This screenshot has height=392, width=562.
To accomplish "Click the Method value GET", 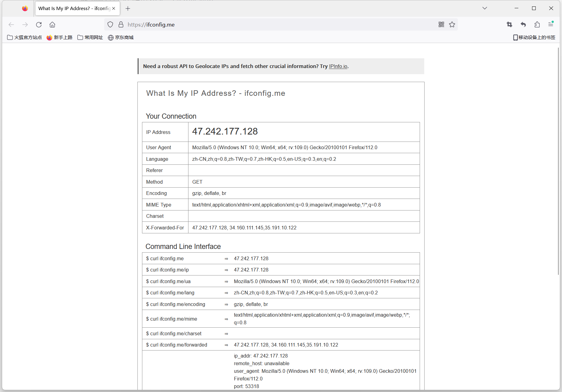I will [x=197, y=182].
